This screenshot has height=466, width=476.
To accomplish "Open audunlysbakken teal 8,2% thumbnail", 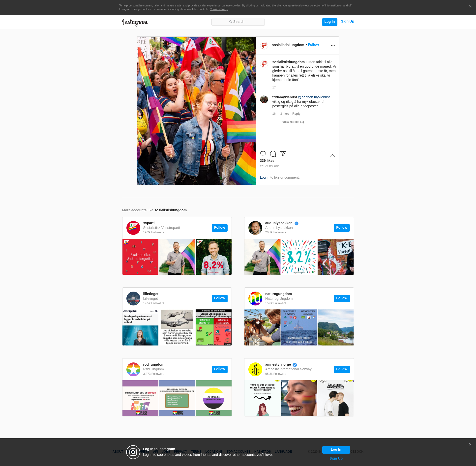I will [x=299, y=257].
